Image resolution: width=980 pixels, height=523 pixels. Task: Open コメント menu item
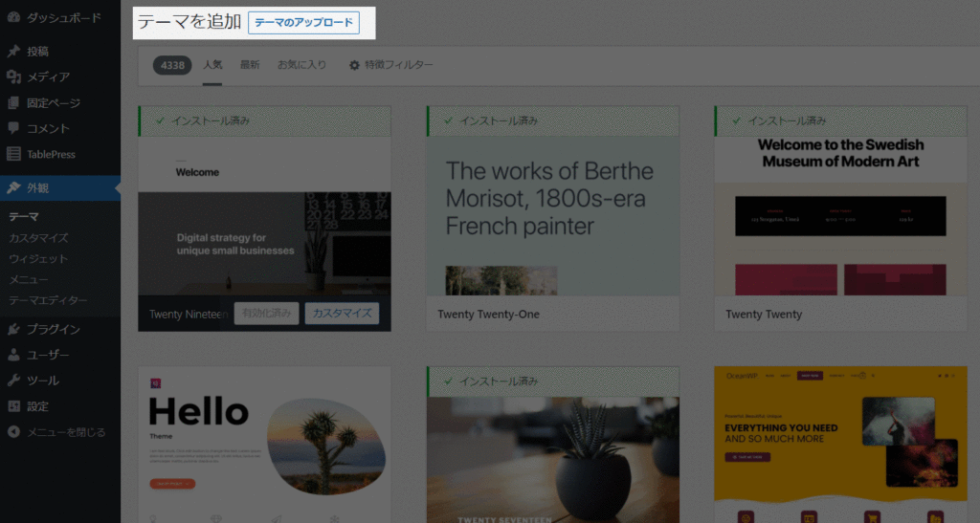(60, 128)
